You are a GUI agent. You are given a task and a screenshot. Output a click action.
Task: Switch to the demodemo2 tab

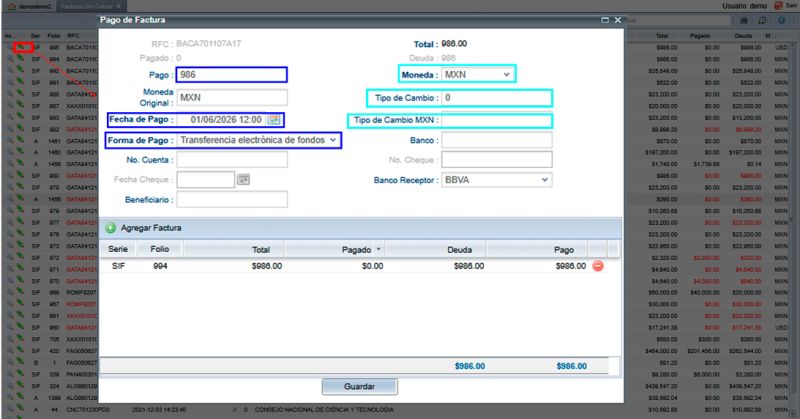pos(30,7)
